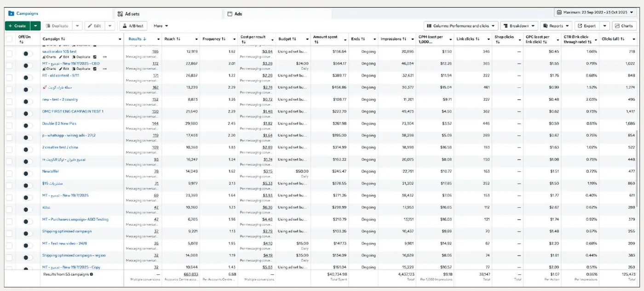This screenshot has height=291, width=644.
Task: Open the Reports dropdown
Action: tap(556, 26)
